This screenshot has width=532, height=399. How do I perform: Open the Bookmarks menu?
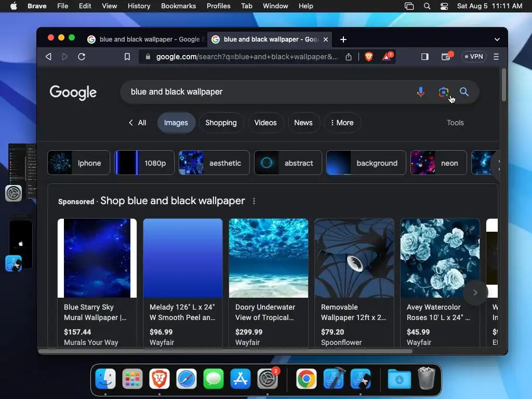click(x=179, y=6)
